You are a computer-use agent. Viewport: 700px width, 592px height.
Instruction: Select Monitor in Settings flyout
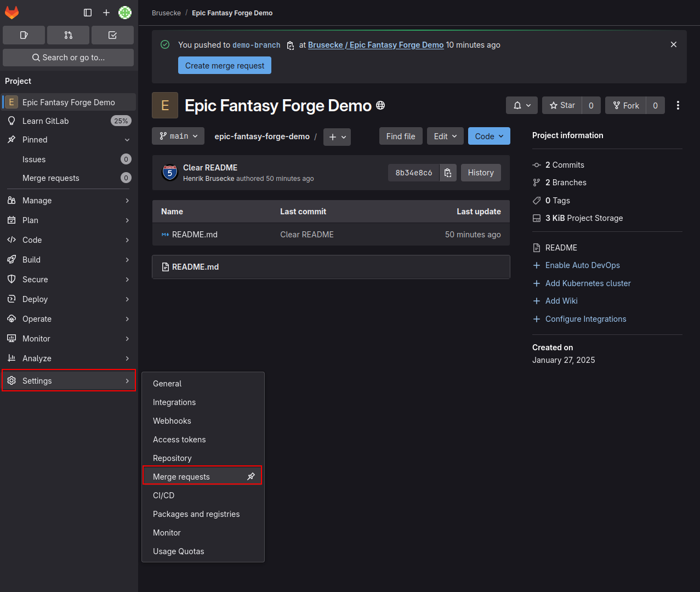pos(203,533)
